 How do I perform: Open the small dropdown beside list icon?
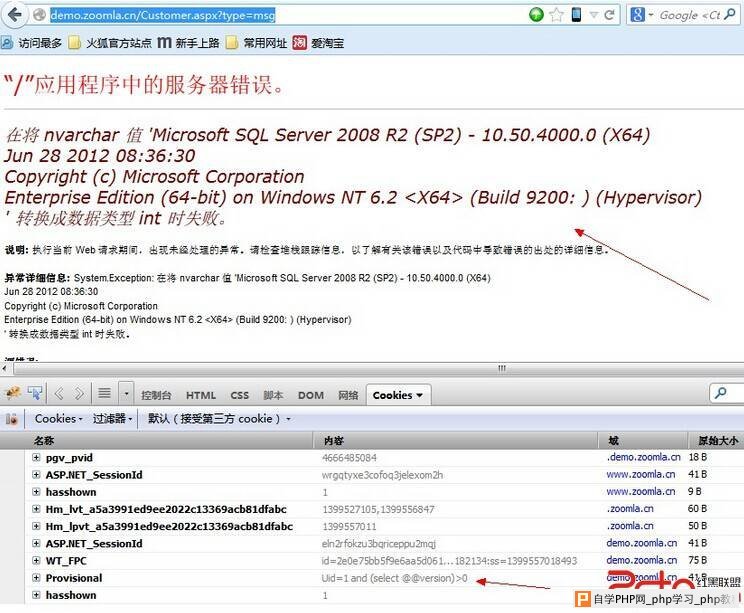[x=126, y=394]
